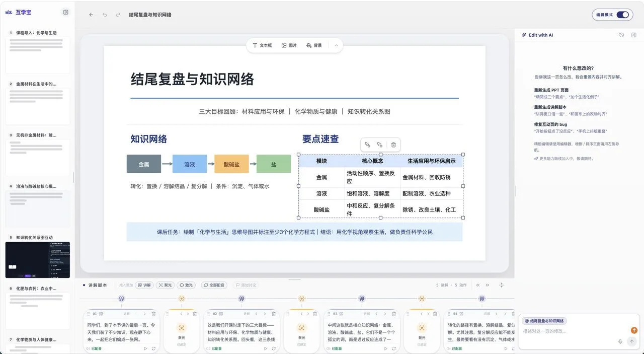Select slide 2 金属材料 thumbnail
The width and height of the screenshot is (644, 354).
[38, 106]
